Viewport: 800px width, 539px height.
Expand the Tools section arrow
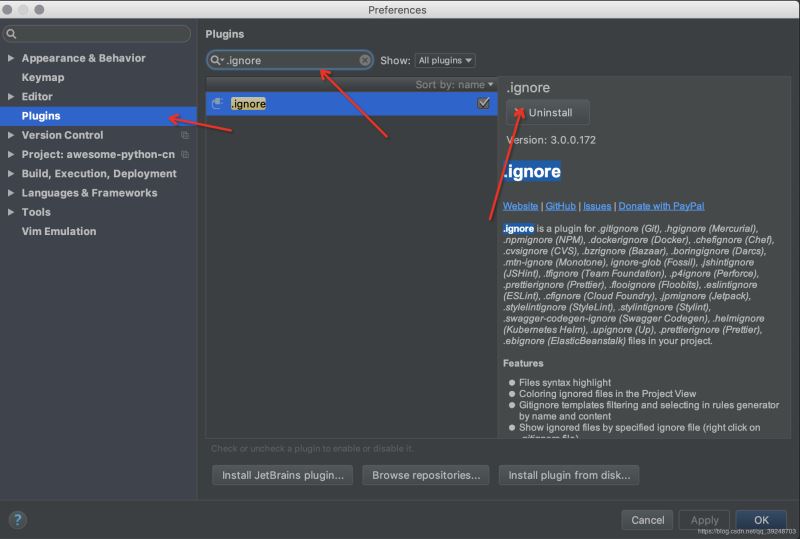click(x=11, y=212)
